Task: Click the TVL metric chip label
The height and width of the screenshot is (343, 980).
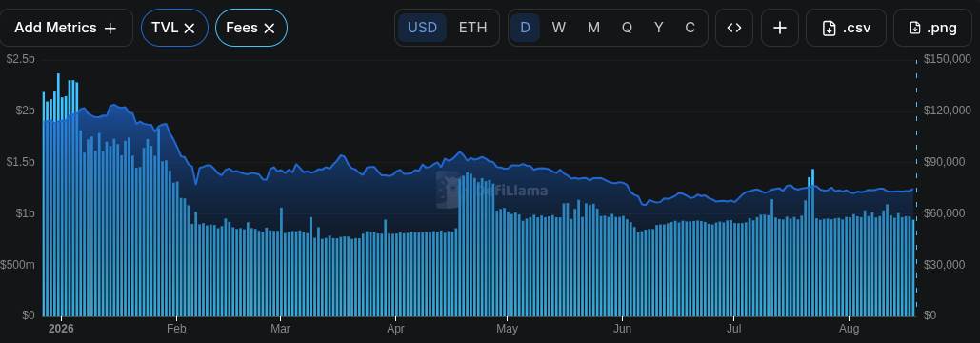Action: 165,28
